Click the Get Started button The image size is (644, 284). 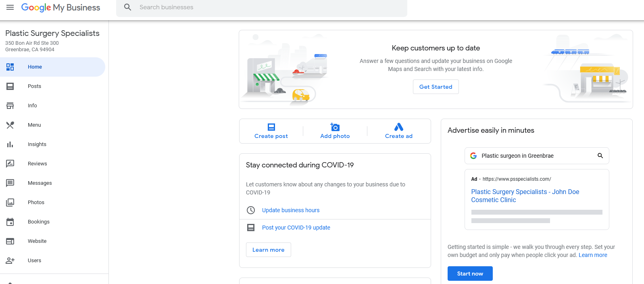coord(436,87)
